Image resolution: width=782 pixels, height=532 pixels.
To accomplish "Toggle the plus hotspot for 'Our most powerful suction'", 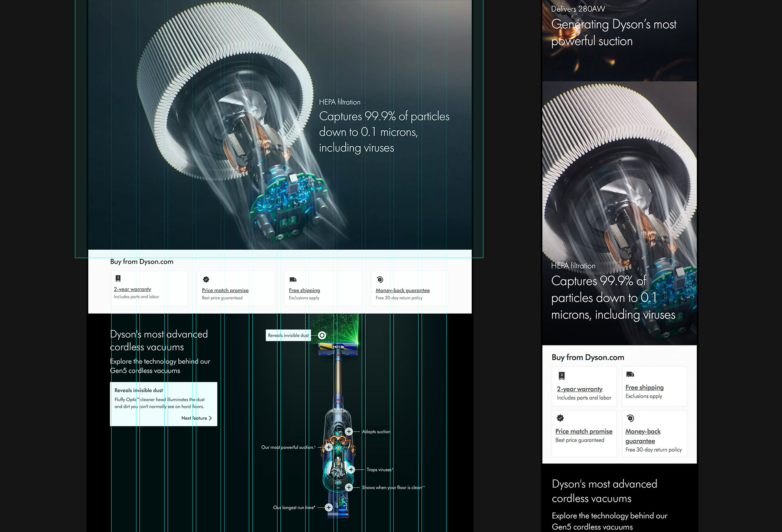I will tap(329, 447).
